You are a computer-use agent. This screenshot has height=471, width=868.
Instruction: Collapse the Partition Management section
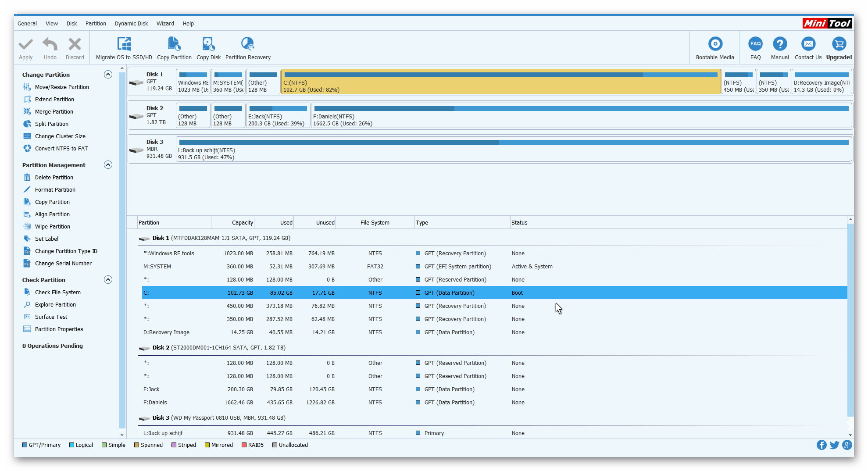tap(108, 165)
